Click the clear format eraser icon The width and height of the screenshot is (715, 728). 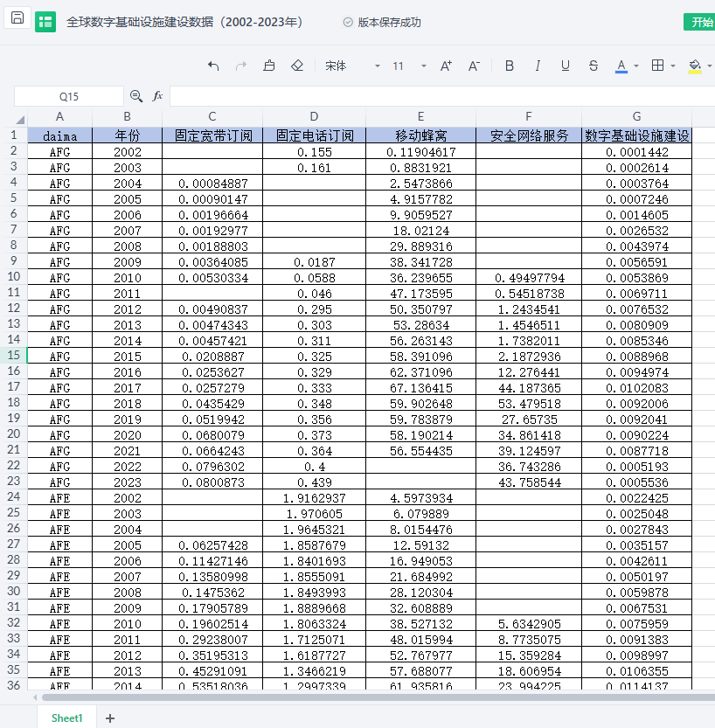tap(297, 66)
